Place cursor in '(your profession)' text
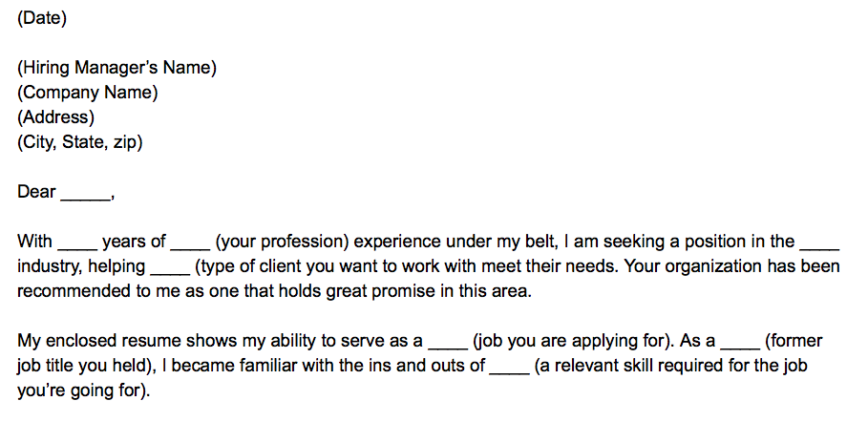This screenshot has height=422, width=868. [x=279, y=242]
